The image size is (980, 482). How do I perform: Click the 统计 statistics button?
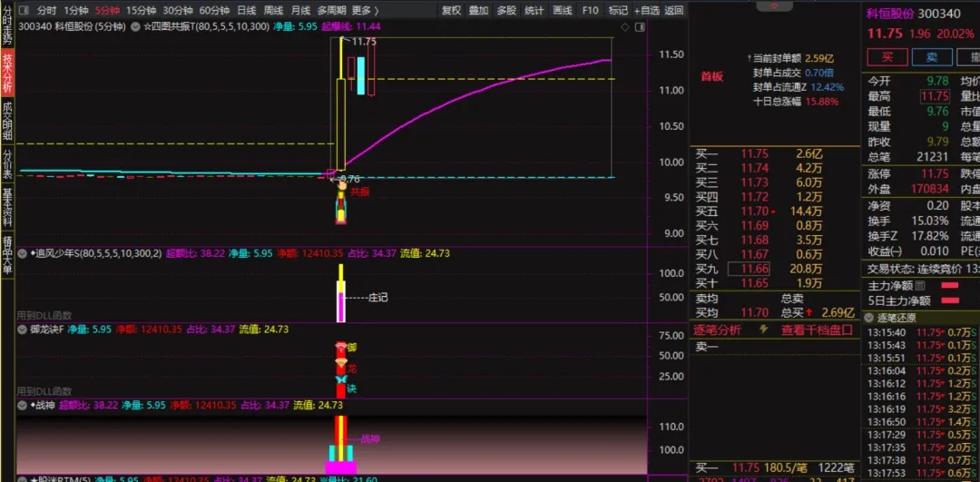[x=534, y=10]
